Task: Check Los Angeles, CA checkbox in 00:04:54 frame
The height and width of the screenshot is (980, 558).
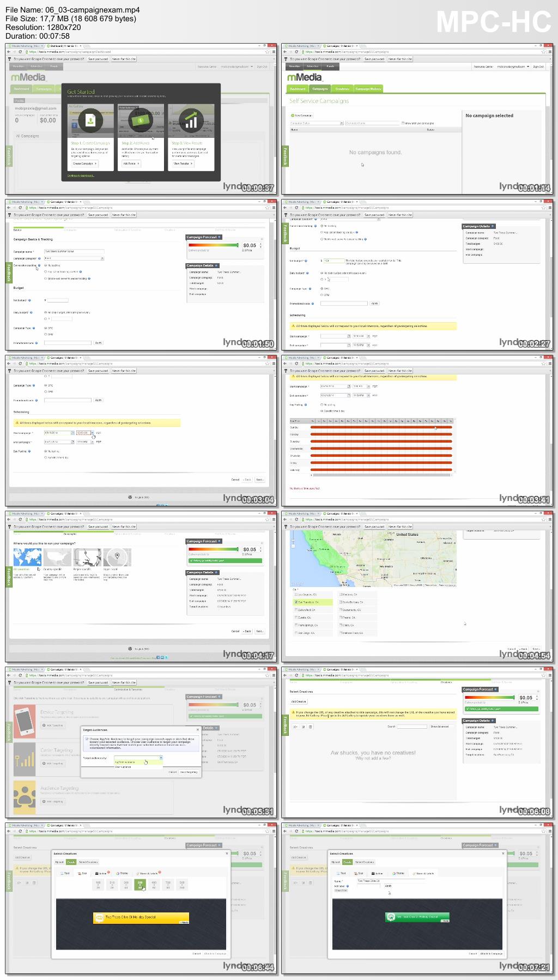Action: 296,595
